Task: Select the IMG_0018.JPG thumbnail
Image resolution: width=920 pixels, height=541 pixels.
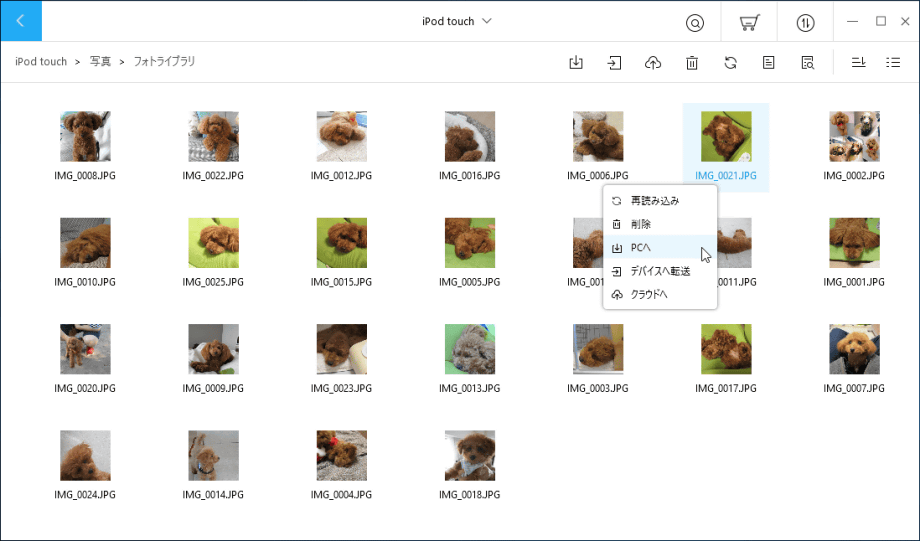Action: click(x=469, y=456)
